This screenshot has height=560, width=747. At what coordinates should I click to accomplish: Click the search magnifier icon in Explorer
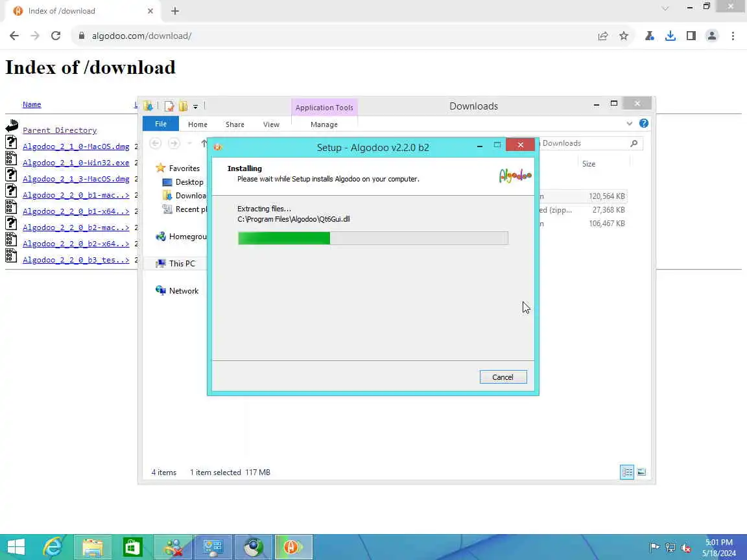point(634,143)
